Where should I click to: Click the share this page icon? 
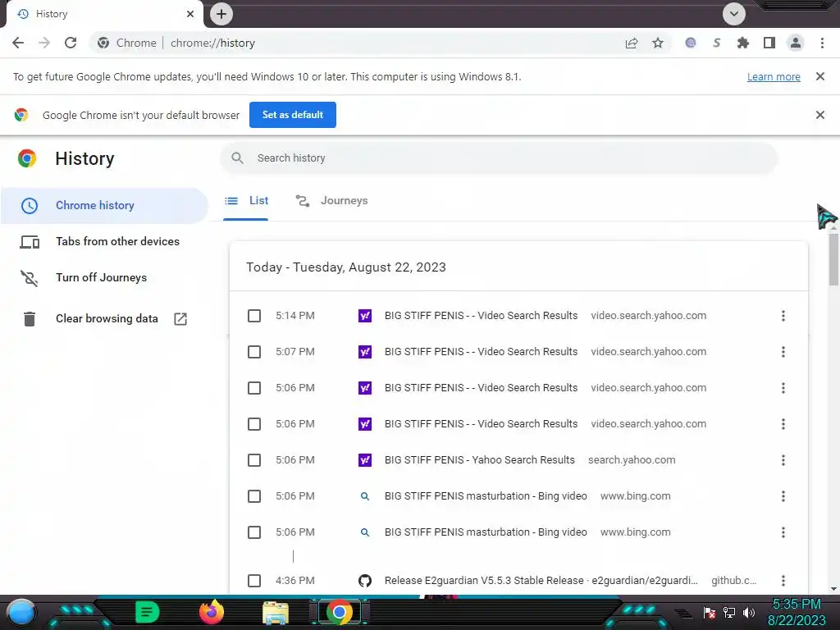632,43
